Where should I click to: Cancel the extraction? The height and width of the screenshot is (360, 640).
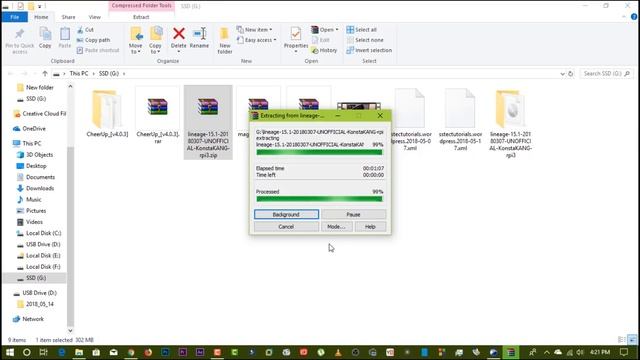click(286, 227)
